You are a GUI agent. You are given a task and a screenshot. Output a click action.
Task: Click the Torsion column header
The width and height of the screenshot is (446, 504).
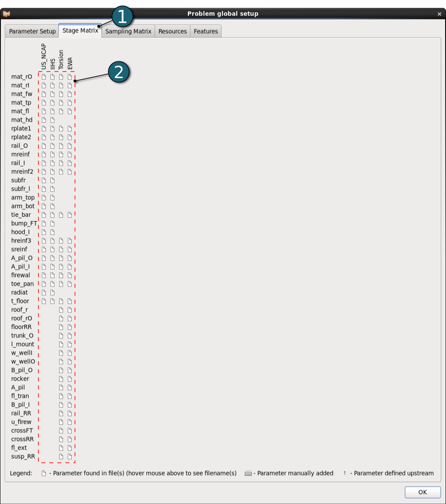tap(61, 60)
